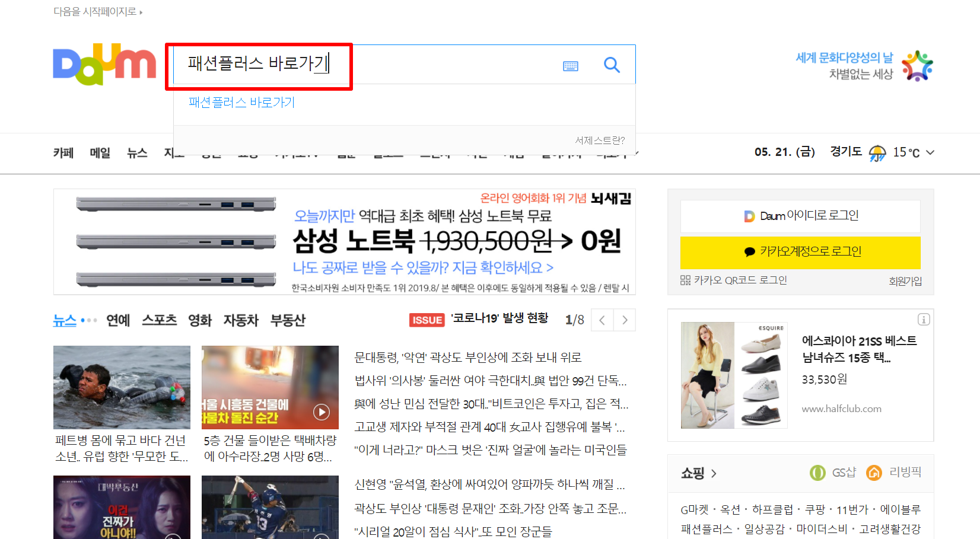The height and width of the screenshot is (539, 980).
Task: Select the suggestion 패션플러스 바로가기
Action: 241,102
